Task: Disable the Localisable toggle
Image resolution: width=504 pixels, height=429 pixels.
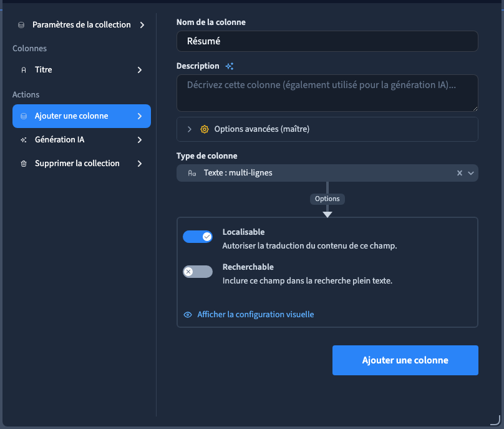Action: 198,237
